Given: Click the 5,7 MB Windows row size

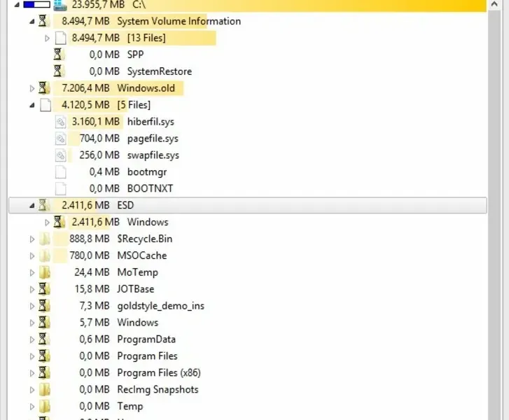Looking at the screenshot, I should (95, 323).
